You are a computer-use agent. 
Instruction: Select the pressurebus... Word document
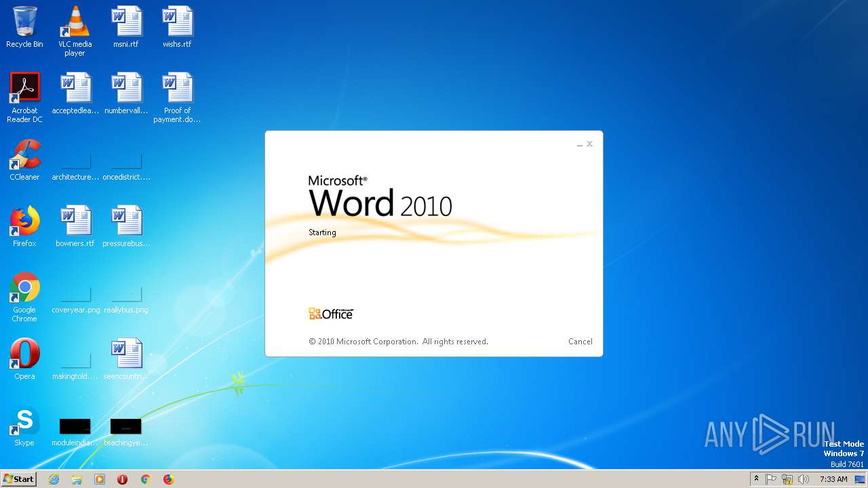point(126,226)
